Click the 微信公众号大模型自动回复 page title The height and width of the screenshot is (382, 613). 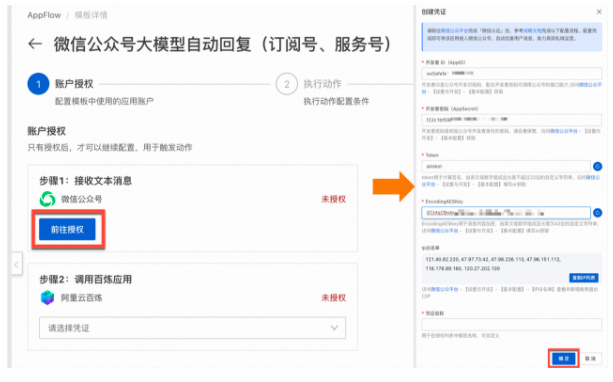(x=223, y=44)
